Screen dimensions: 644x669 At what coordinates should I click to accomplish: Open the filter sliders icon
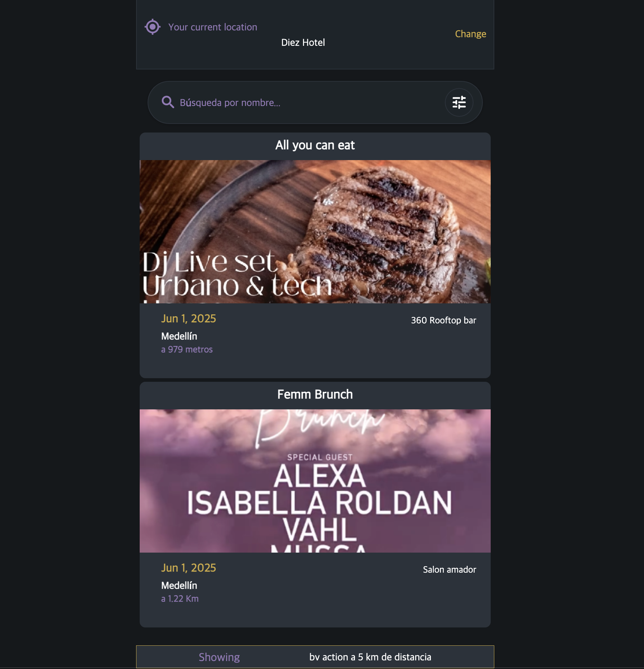459,102
